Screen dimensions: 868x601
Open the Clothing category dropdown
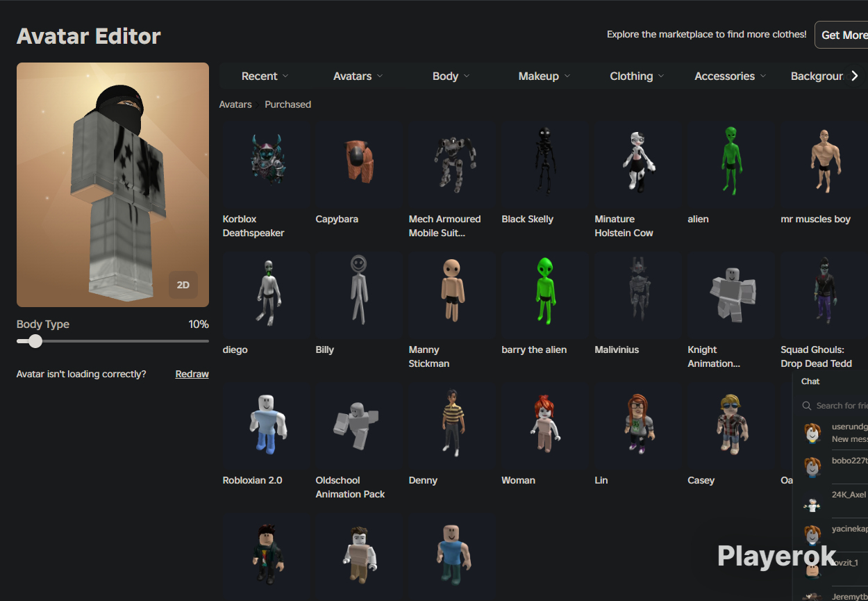637,76
